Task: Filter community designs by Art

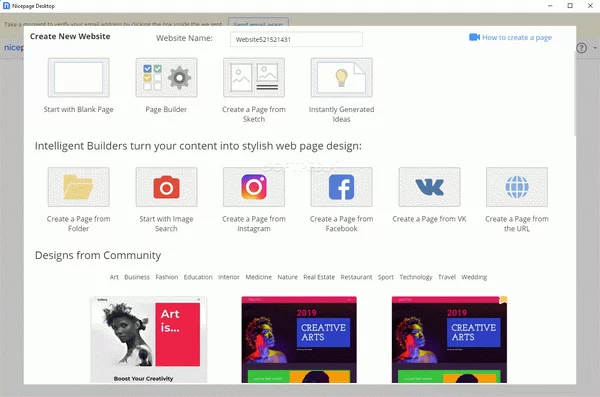Action: (114, 277)
